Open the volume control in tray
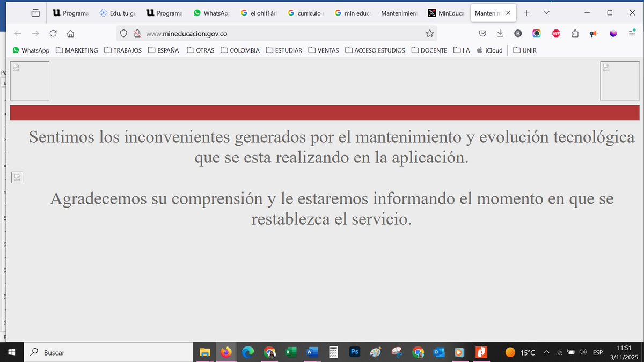Image resolution: width=644 pixels, height=362 pixels. pos(583,352)
